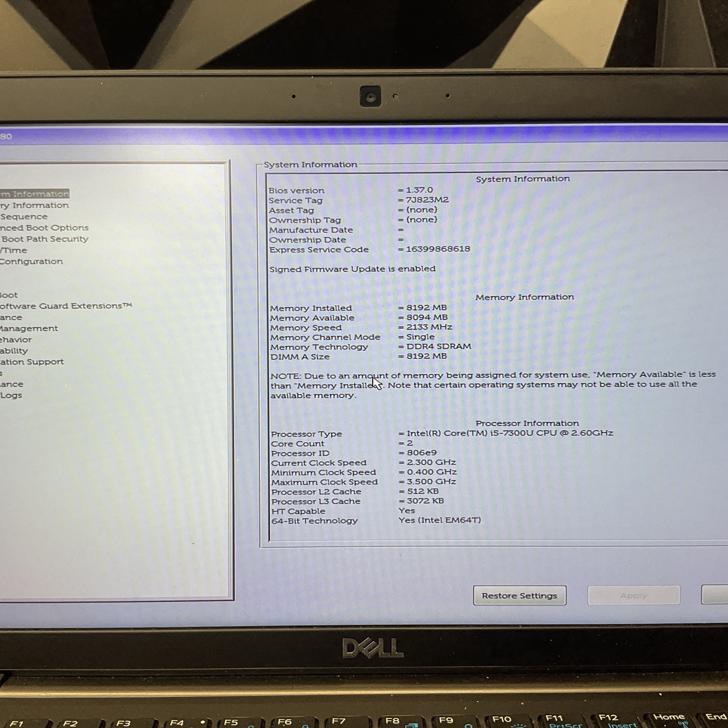Viewport: 728px width, 728px height.
Task: Click the Memory Information section heading
Action: (525, 297)
